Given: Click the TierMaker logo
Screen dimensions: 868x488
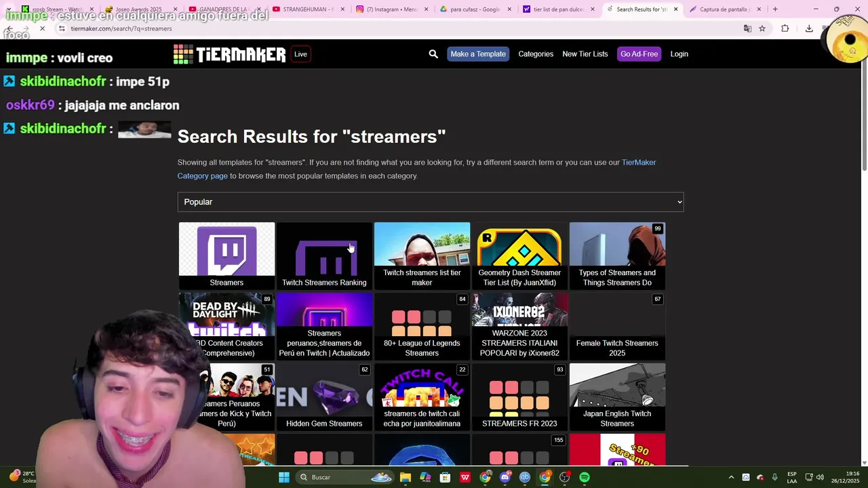Looking at the screenshot, I should tap(229, 54).
